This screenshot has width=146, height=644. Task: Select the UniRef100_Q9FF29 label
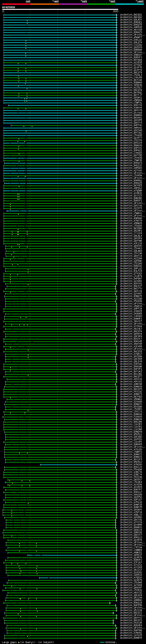point(131,309)
